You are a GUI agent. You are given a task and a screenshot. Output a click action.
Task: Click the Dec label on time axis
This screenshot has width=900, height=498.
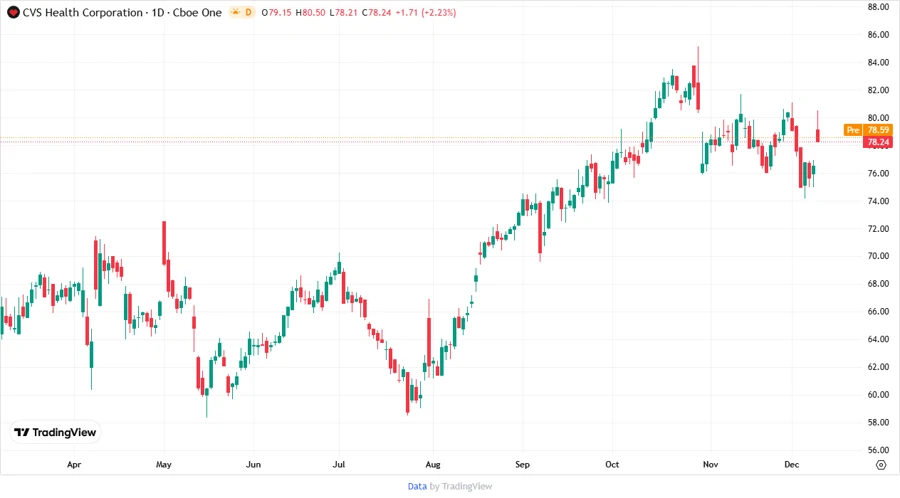tap(792, 465)
